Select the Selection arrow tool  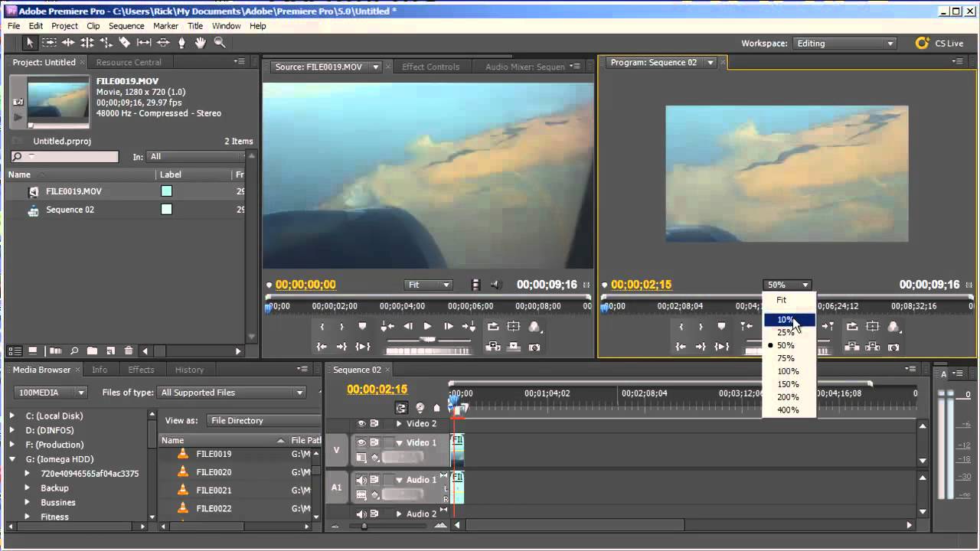(31, 44)
